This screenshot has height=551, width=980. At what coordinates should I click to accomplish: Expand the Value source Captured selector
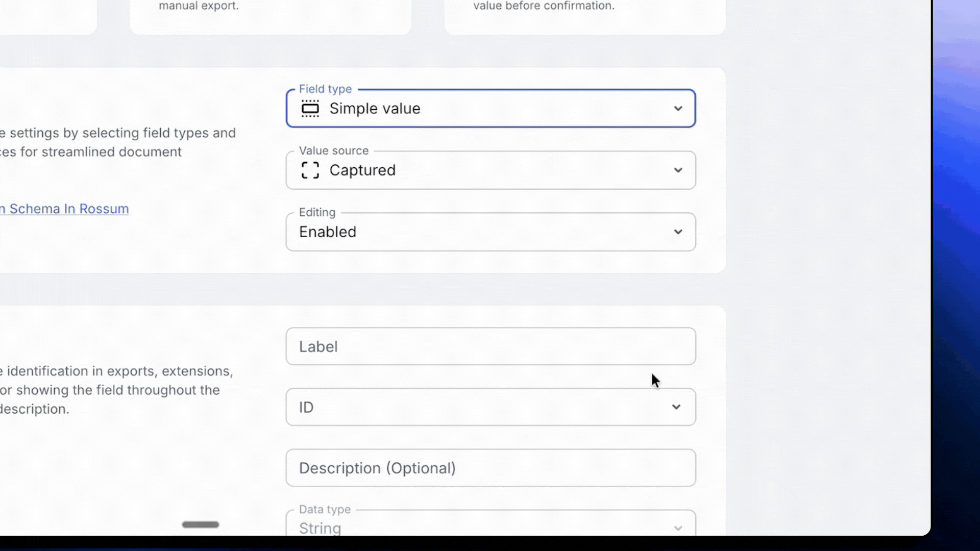tap(490, 170)
